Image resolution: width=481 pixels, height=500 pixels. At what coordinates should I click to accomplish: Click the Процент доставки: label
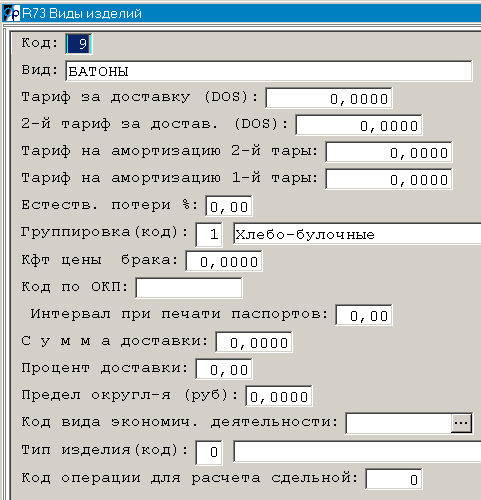tap(105, 368)
